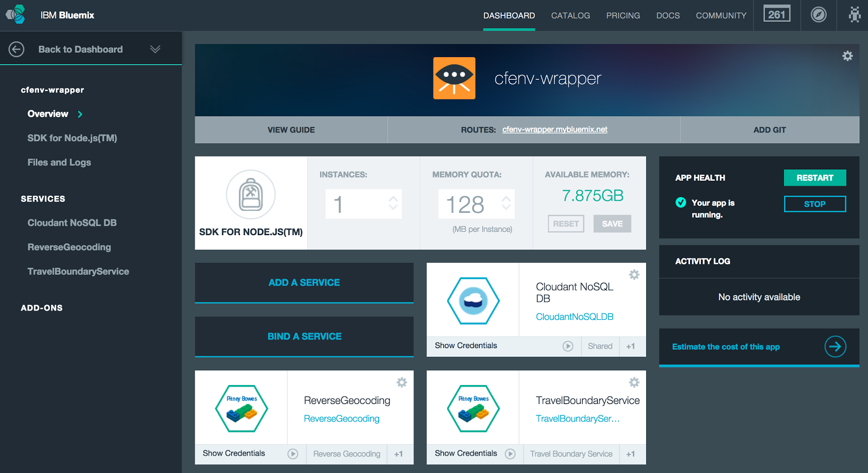
Task: Click Cloudant Show Credentials text
Action: pyautogui.click(x=465, y=345)
